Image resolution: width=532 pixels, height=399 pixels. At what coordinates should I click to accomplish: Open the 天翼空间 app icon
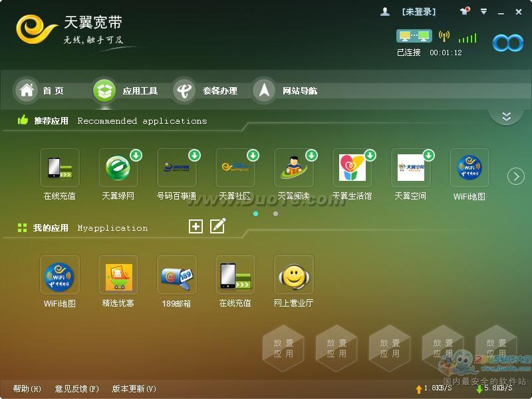(410, 168)
